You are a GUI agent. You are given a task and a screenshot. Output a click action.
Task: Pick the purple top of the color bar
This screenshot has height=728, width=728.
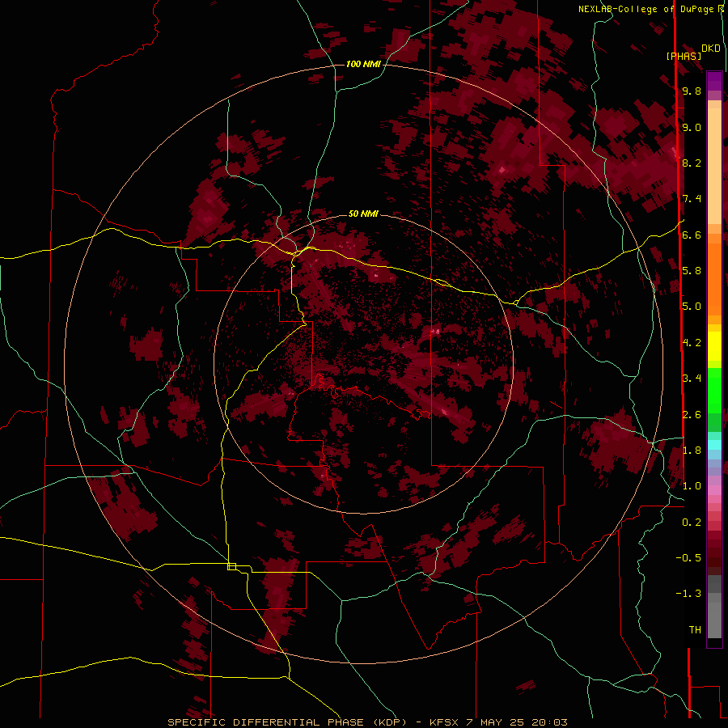click(714, 81)
